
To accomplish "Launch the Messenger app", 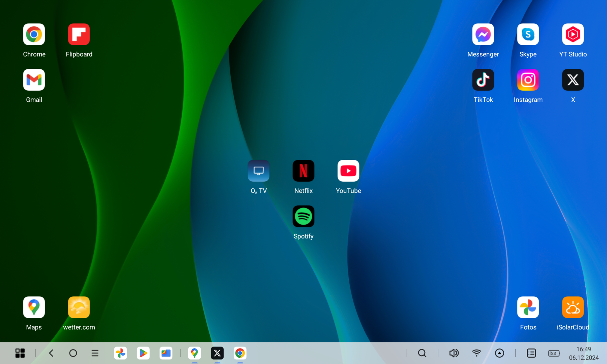I will pyautogui.click(x=483, y=34).
